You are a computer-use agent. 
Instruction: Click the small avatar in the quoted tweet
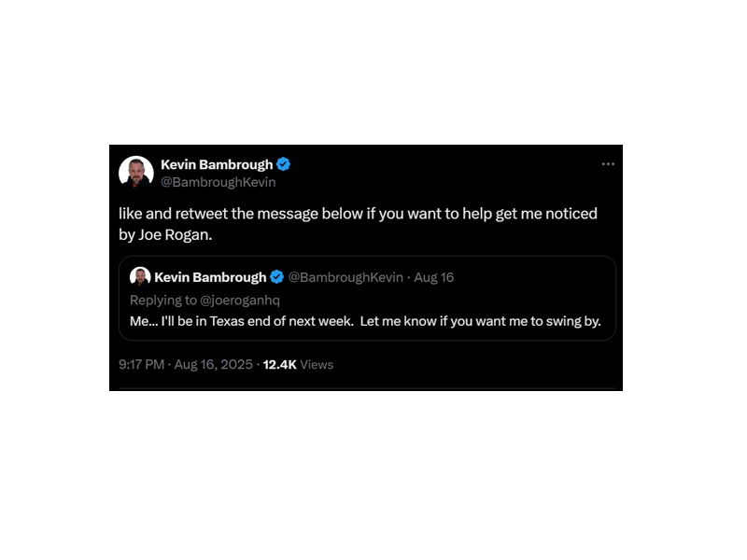click(140, 276)
